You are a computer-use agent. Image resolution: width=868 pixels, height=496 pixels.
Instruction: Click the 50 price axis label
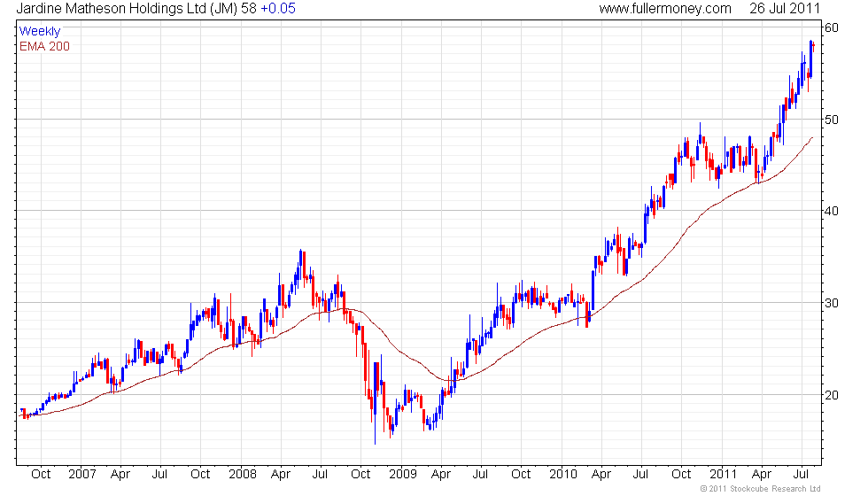[x=832, y=120]
